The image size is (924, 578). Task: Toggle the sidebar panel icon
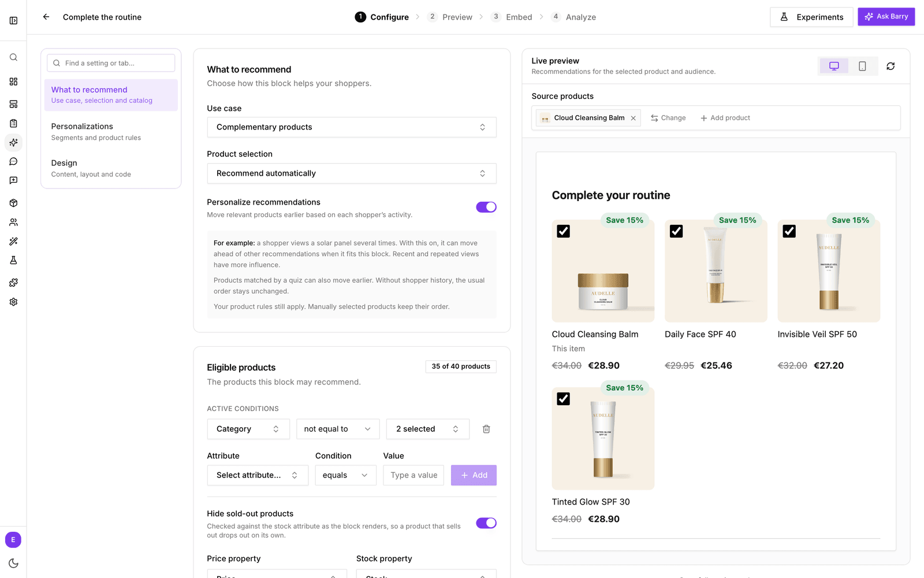13,21
